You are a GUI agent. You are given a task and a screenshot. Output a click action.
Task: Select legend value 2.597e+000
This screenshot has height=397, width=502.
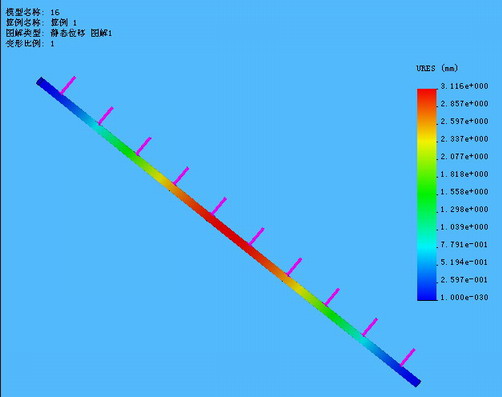click(464, 121)
